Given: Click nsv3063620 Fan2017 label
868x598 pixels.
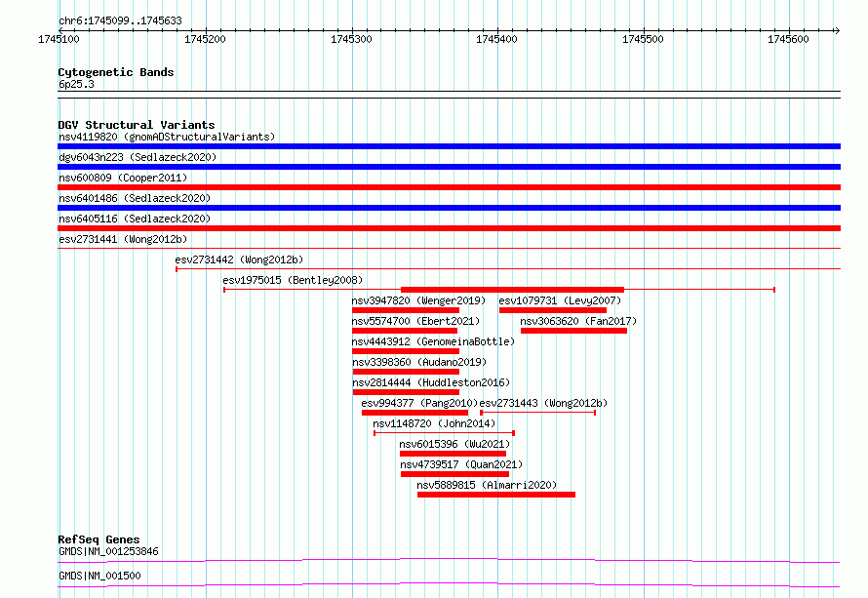Looking at the screenshot, I should click(578, 321).
